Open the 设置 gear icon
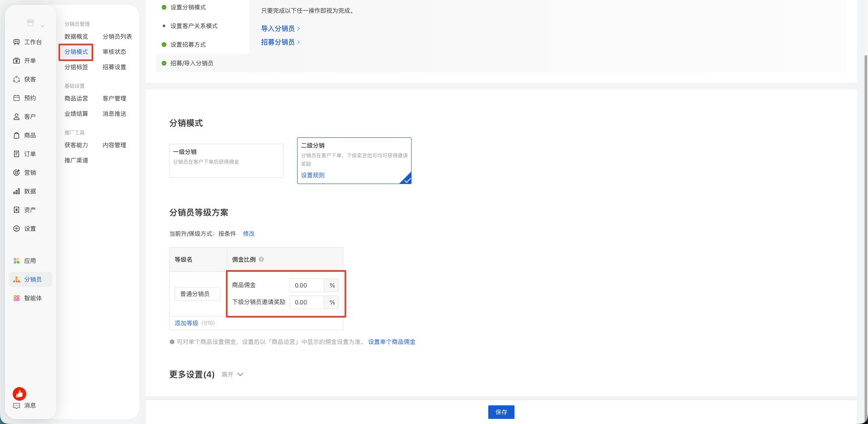Viewport: 868px width, 424px height. [17, 229]
